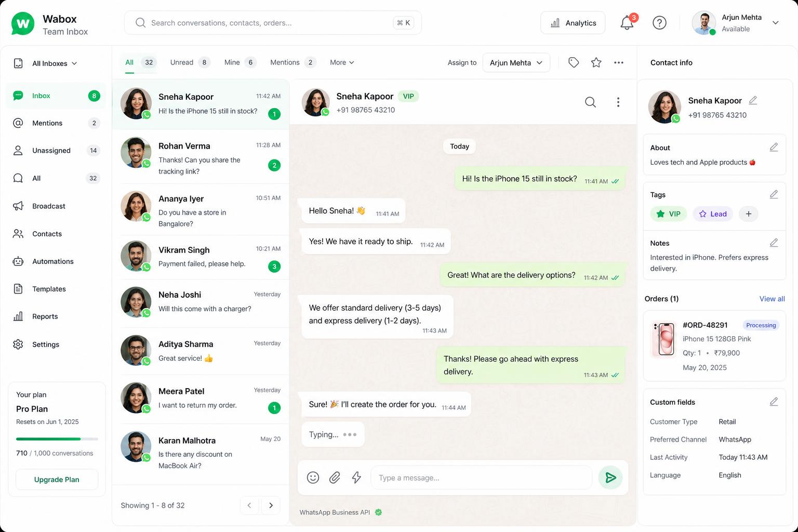
Task: Open chat header vertical dots menu
Action: (618, 102)
